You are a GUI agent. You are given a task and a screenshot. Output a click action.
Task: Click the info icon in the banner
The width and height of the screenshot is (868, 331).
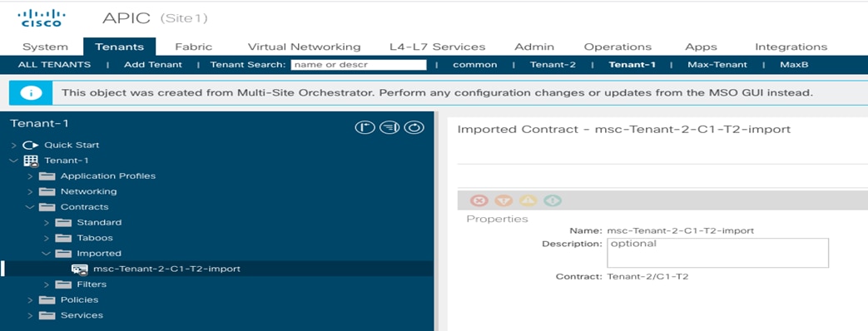(x=31, y=93)
